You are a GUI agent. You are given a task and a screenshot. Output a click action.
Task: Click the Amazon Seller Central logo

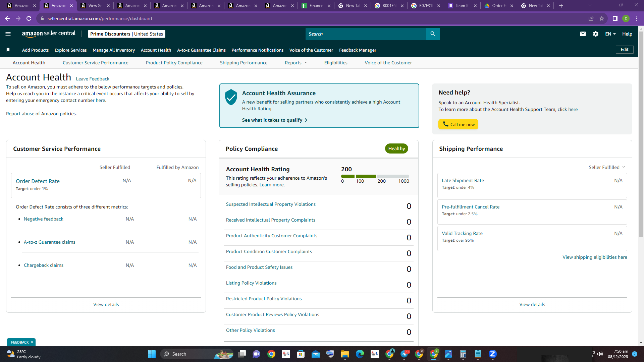tap(49, 34)
